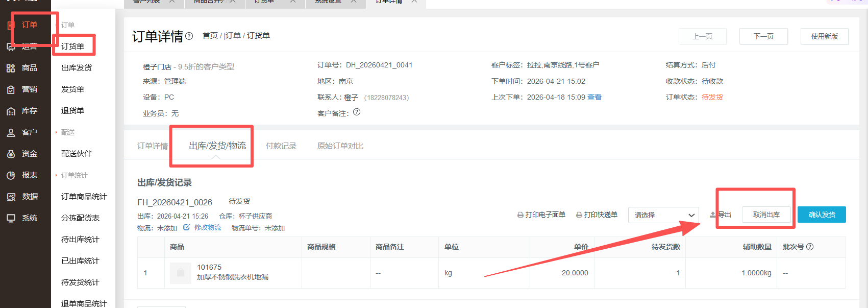Image resolution: width=868 pixels, height=308 pixels.
Task: Switch to the 原始订单对比 tab
Action: [340, 146]
